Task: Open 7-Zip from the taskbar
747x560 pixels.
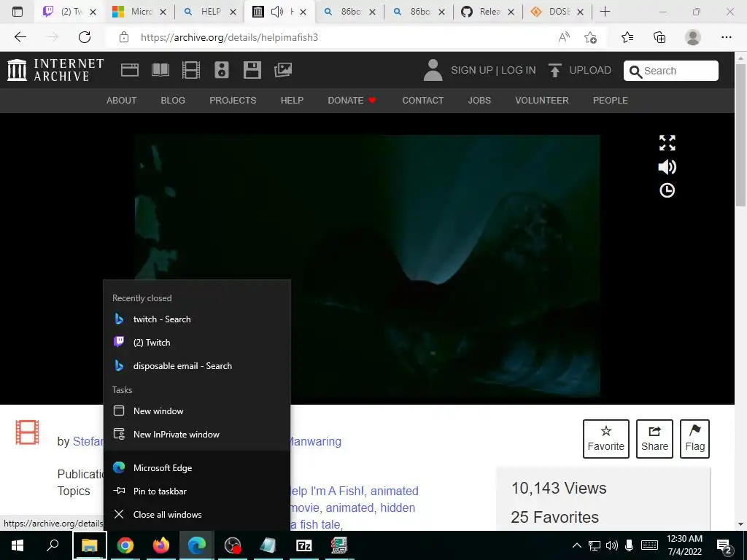Action: pyautogui.click(x=304, y=545)
